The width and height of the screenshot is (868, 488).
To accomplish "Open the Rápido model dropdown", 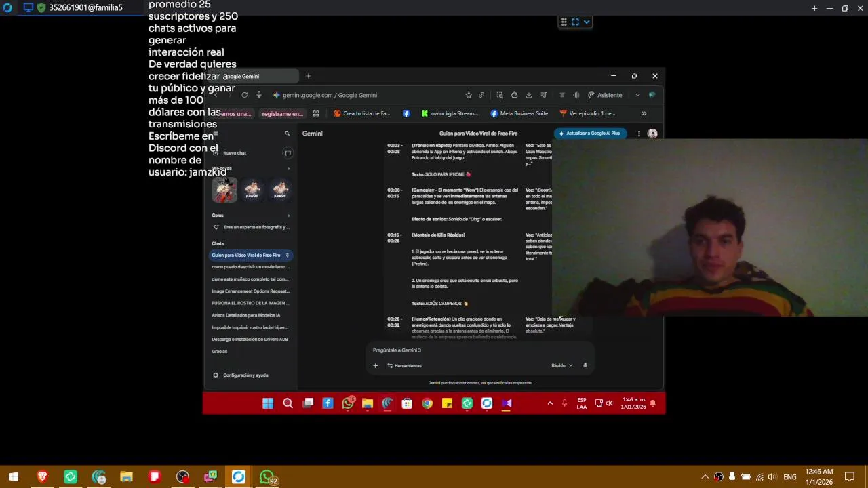I will coord(562,366).
